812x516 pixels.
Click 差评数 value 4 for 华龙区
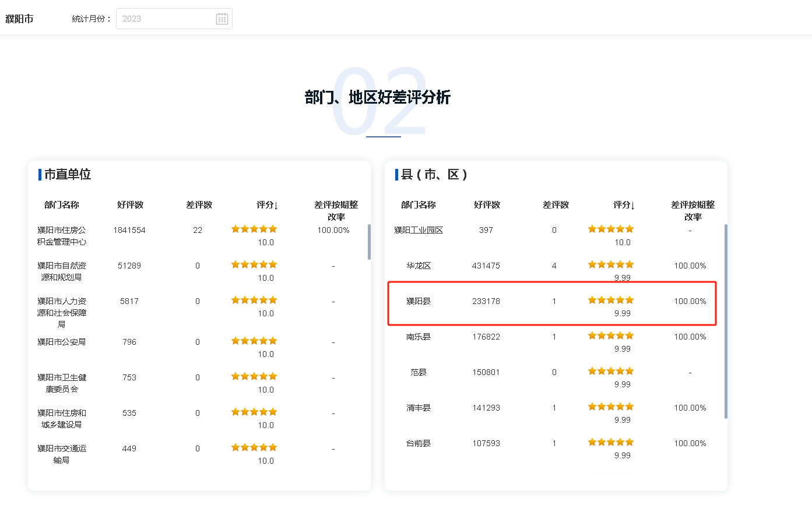(x=554, y=266)
